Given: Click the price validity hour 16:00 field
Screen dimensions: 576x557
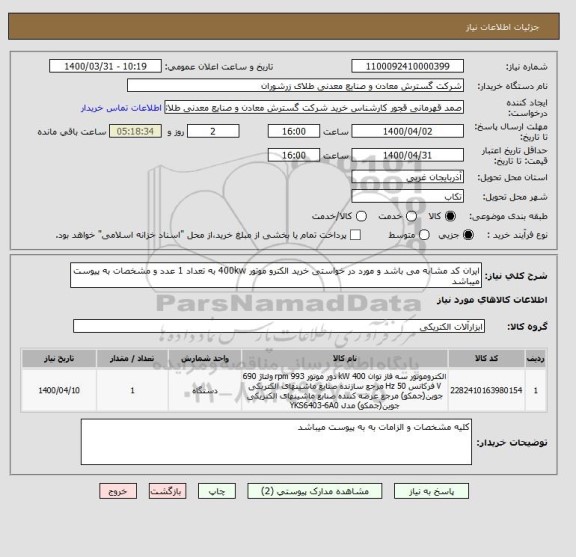Looking at the screenshot, I should coord(294,155).
